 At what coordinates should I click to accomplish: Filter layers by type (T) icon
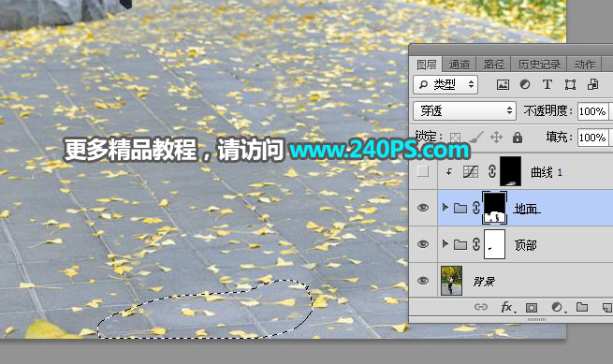(x=547, y=84)
